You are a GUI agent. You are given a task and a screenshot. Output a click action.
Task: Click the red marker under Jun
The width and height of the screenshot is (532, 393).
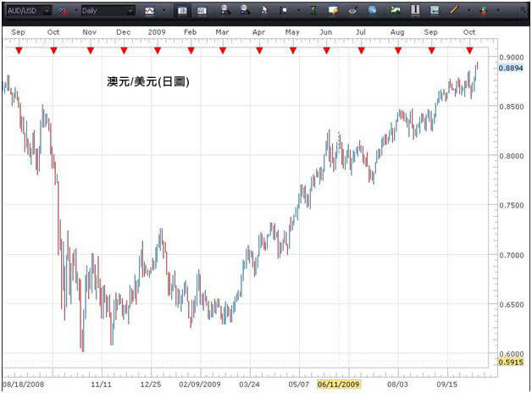[x=327, y=51]
